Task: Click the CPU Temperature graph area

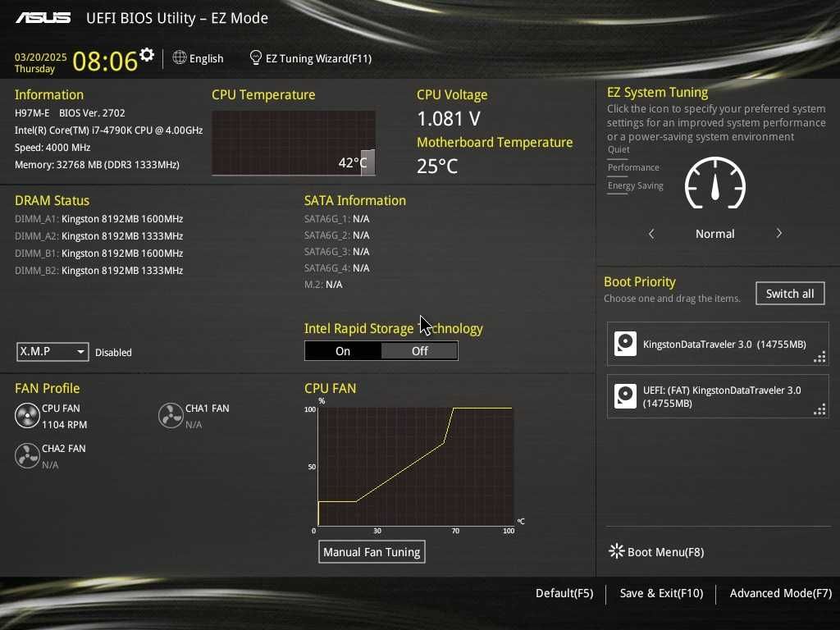Action: [294, 143]
